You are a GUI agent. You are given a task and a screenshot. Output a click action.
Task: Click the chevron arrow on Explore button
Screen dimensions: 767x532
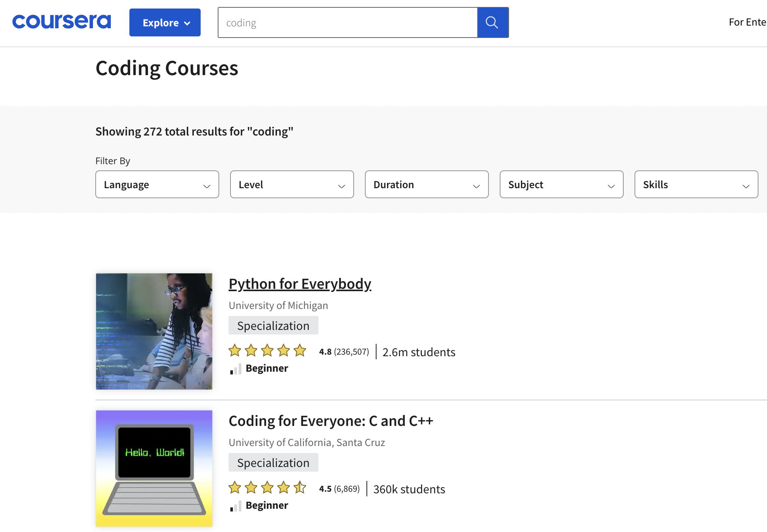click(187, 23)
